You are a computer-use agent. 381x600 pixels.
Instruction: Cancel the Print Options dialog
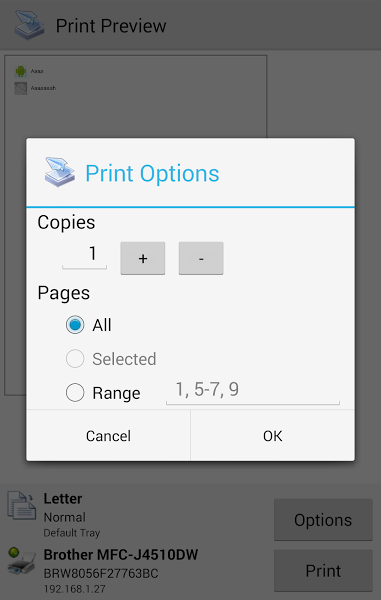pyautogui.click(x=108, y=435)
